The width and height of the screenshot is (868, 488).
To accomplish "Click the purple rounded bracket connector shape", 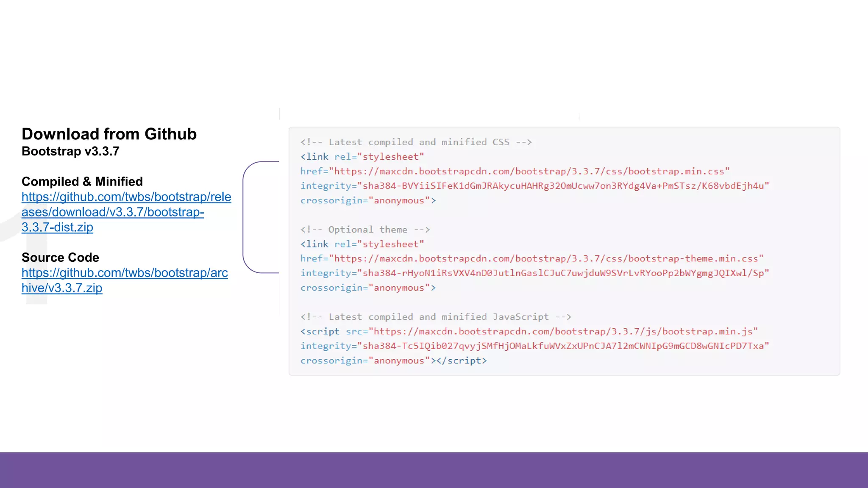I will pos(244,217).
